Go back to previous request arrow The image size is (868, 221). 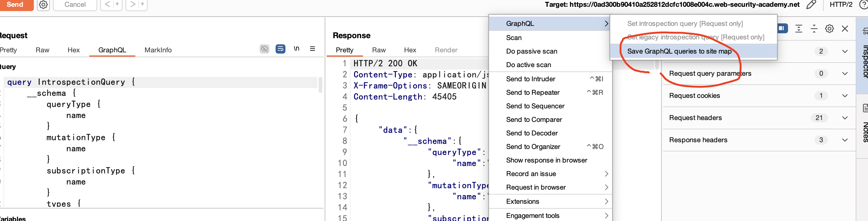click(x=107, y=5)
